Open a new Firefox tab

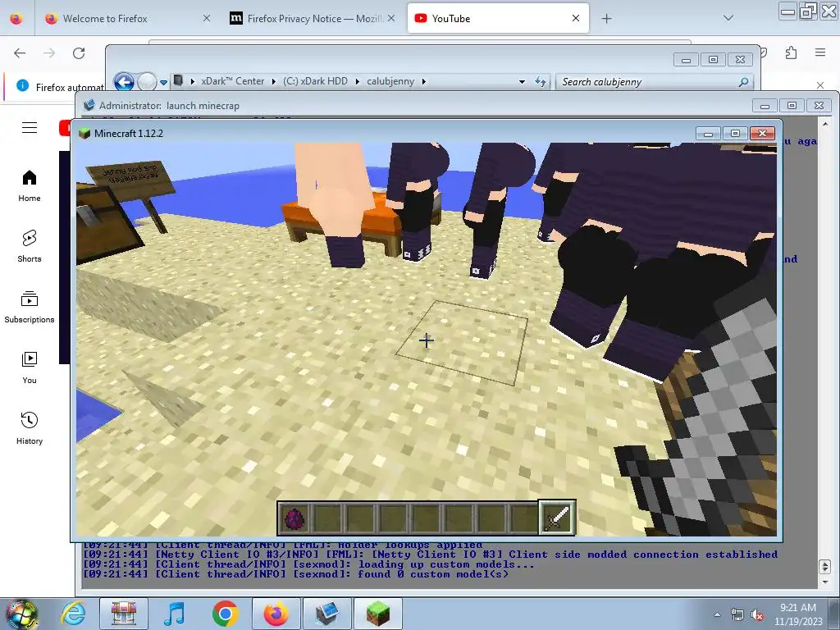coord(606,19)
